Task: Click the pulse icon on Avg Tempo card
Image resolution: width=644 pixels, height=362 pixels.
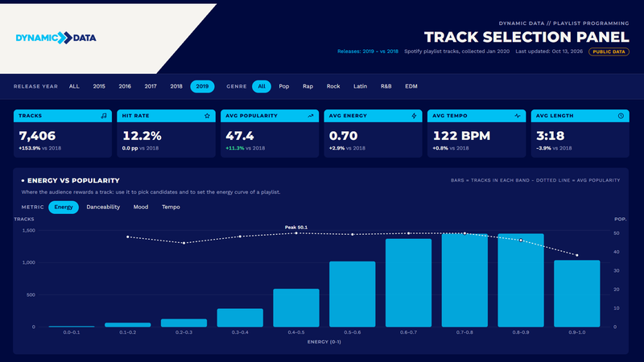Action: (518, 116)
